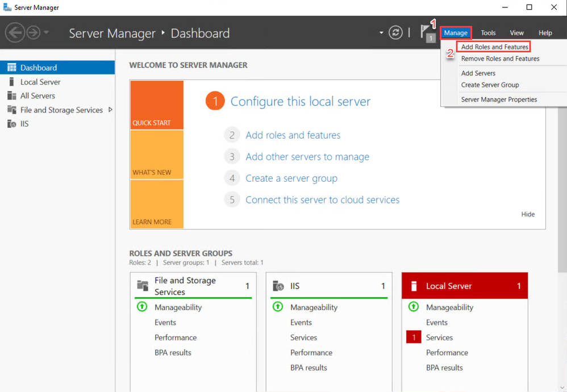Click the File and Storage Services tile icon
Viewport: 567px width, 392px height.
pyautogui.click(x=142, y=286)
